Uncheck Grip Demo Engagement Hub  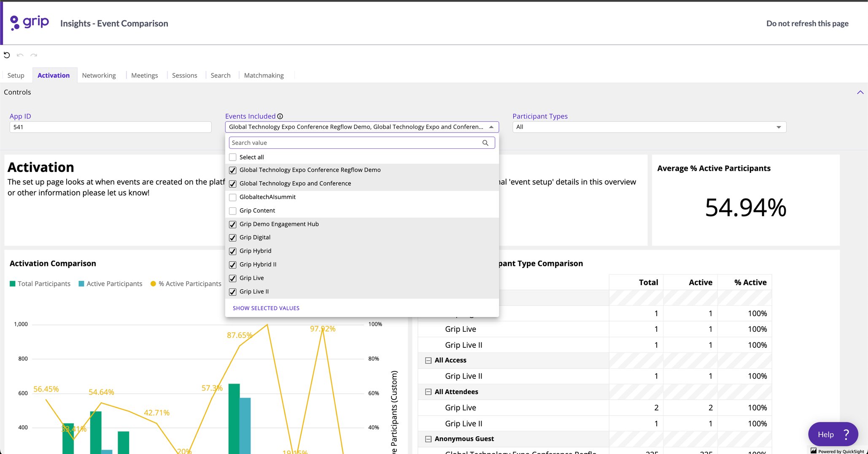[x=233, y=224]
